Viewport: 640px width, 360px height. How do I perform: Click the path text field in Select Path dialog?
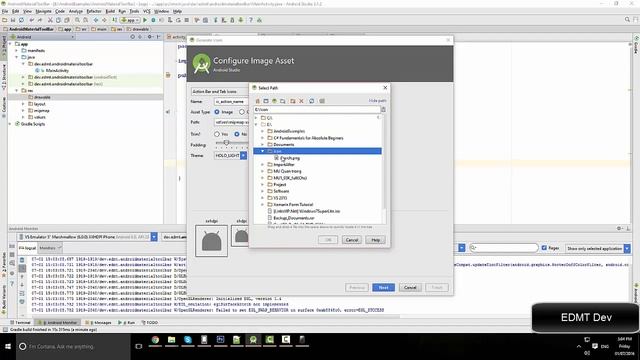317,109
